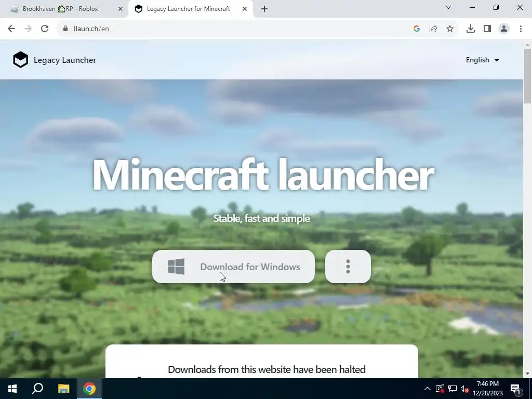532x399 pixels.
Task: Open Windows taskbar search
Action: pyautogui.click(x=37, y=389)
